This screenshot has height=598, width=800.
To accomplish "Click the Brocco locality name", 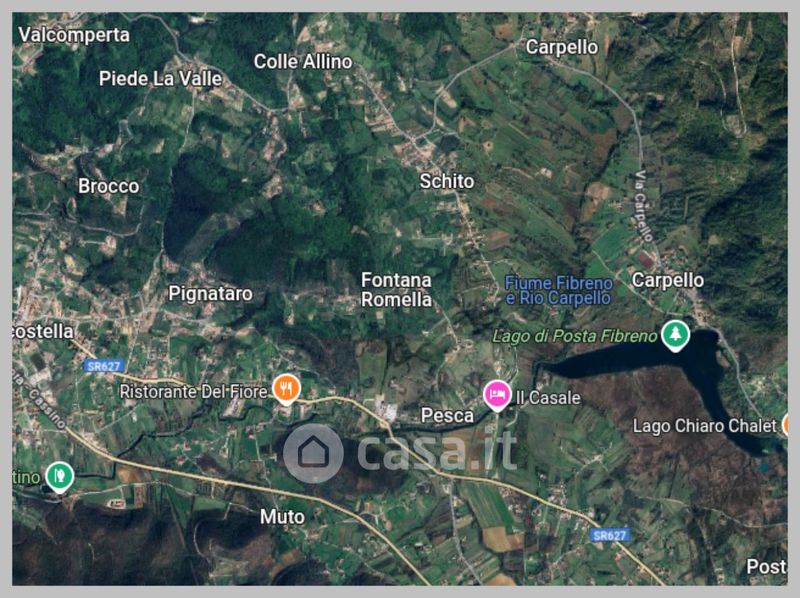I will (109, 186).
